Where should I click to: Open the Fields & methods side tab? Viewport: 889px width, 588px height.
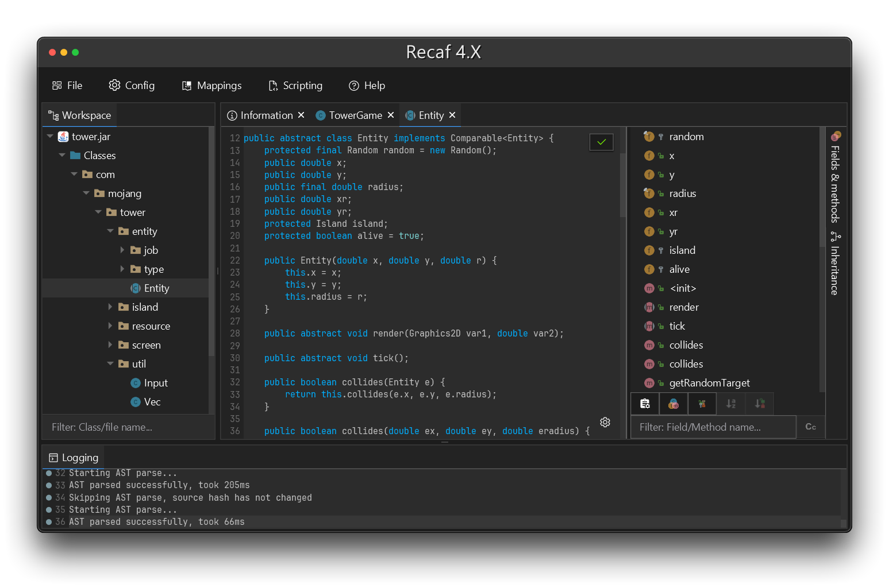pyautogui.click(x=836, y=177)
